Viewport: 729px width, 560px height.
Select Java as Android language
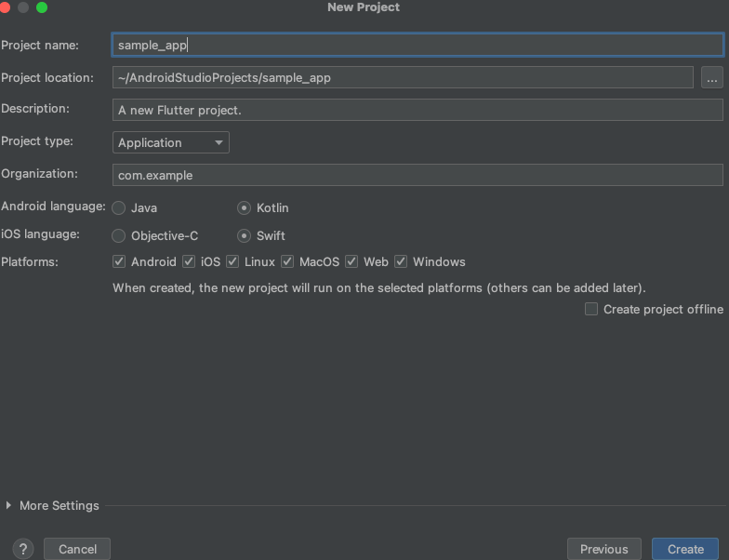click(119, 208)
